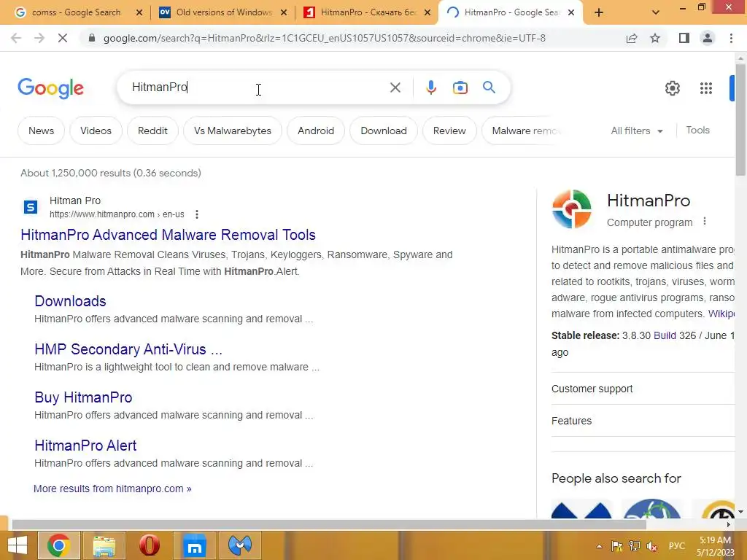Click the Build link in stable release

pos(665,335)
